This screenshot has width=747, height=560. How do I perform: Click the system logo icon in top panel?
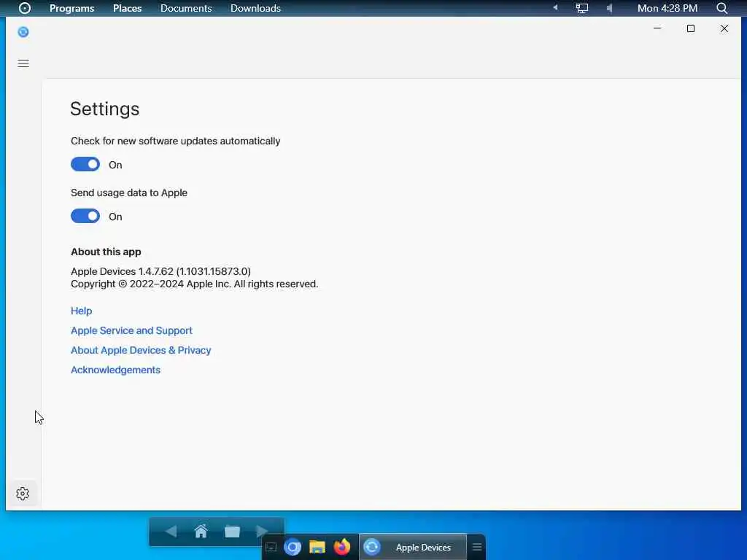pos(25,8)
